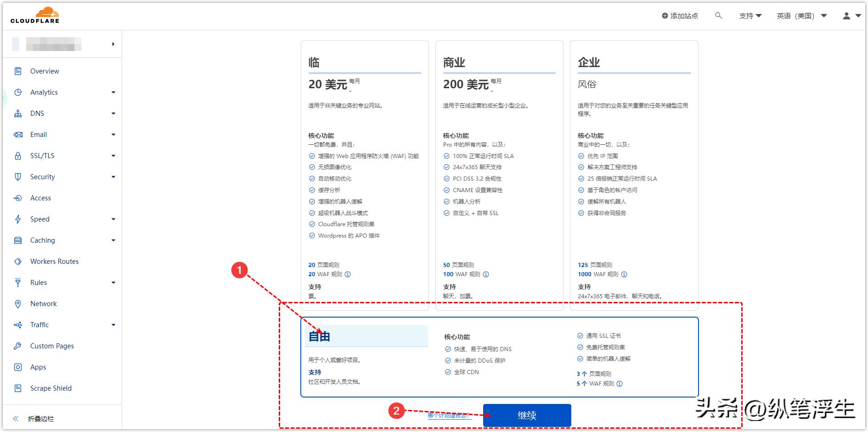The width and height of the screenshot is (868, 432).
Task: Click the search magnifier icon
Action: (x=718, y=15)
